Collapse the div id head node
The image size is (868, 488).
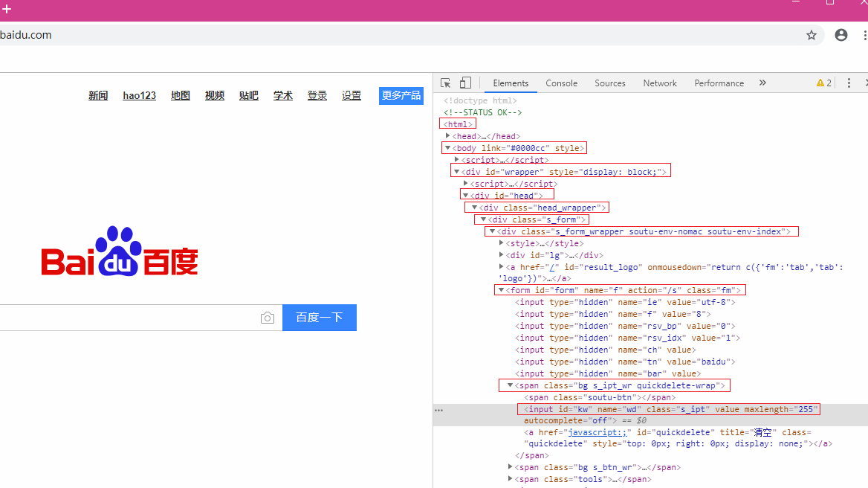465,196
